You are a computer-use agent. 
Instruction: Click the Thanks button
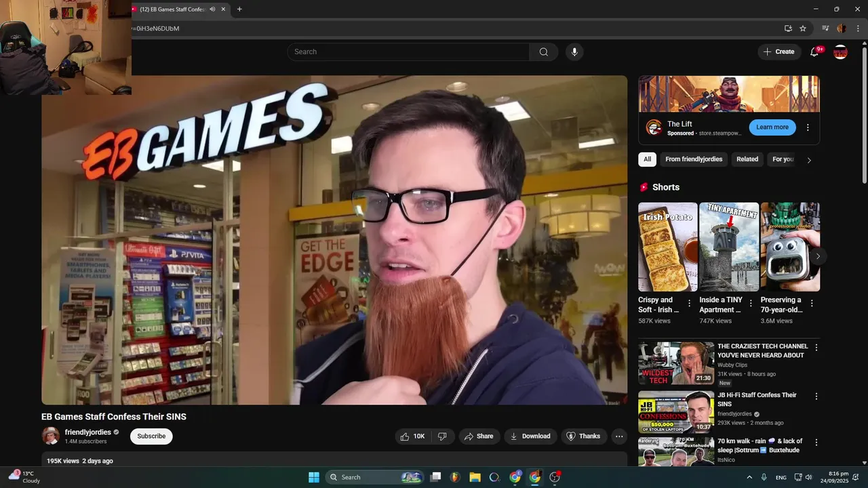pyautogui.click(x=584, y=436)
